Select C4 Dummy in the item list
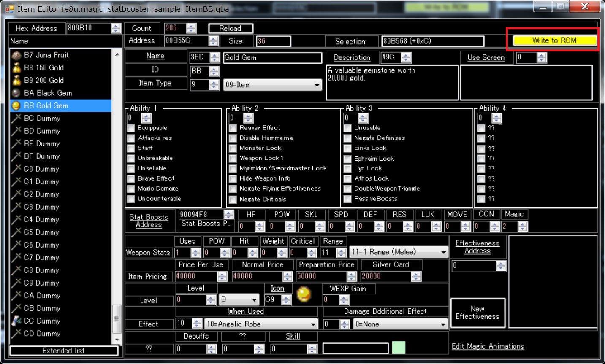This screenshot has height=364, width=605. pyautogui.click(x=41, y=220)
